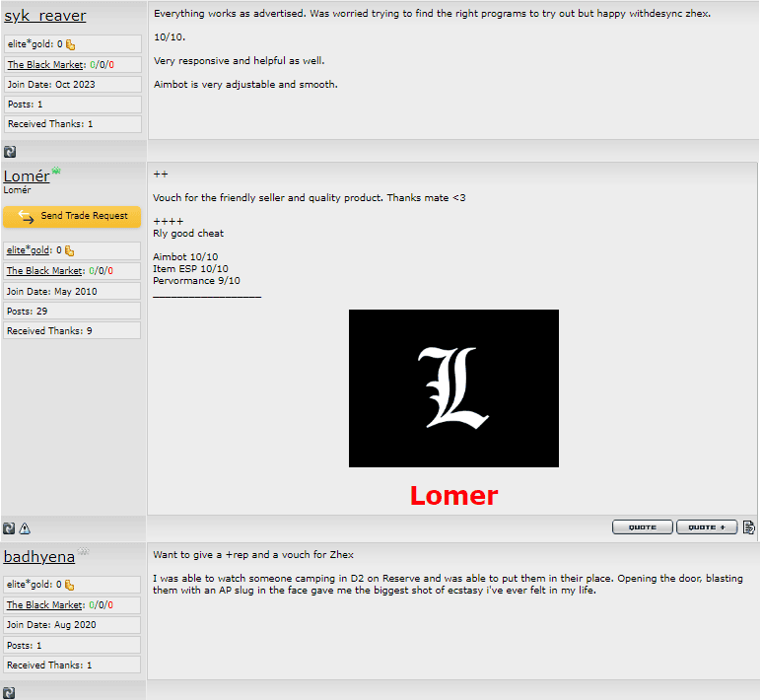Click the black L signature image
The image size is (761, 700).
(x=453, y=388)
